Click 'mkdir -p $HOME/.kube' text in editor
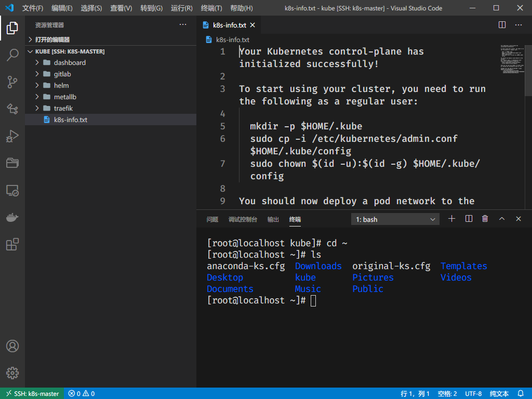The width and height of the screenshot is (532, 399). (x=306, y=126)
